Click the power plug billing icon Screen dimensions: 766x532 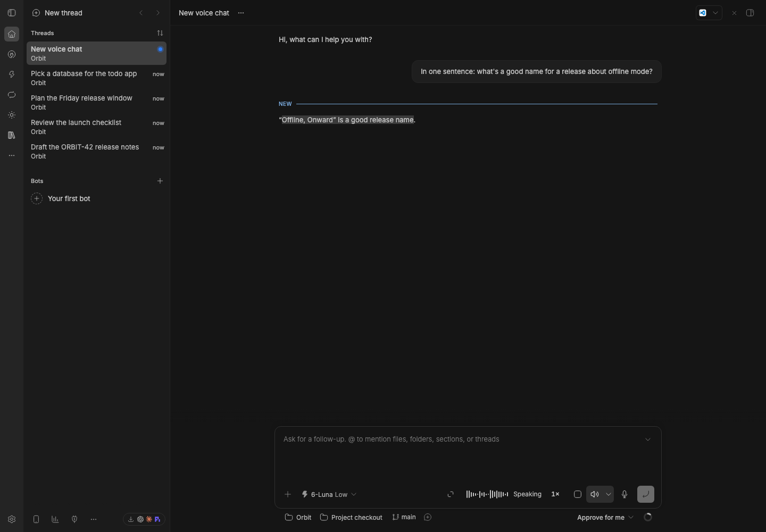(74, 519)
